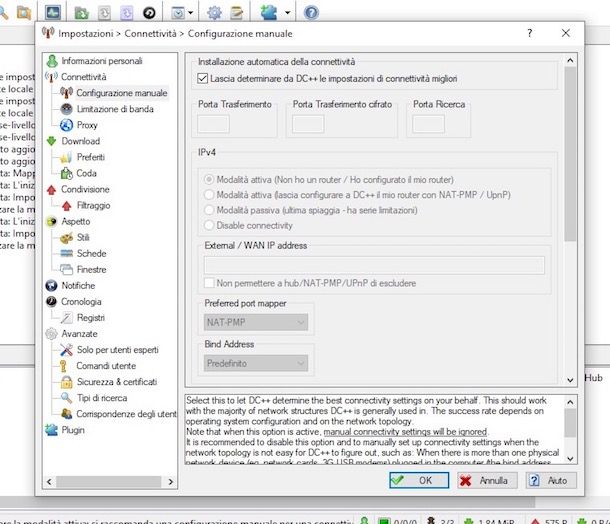Open Coda settings page

86,173
